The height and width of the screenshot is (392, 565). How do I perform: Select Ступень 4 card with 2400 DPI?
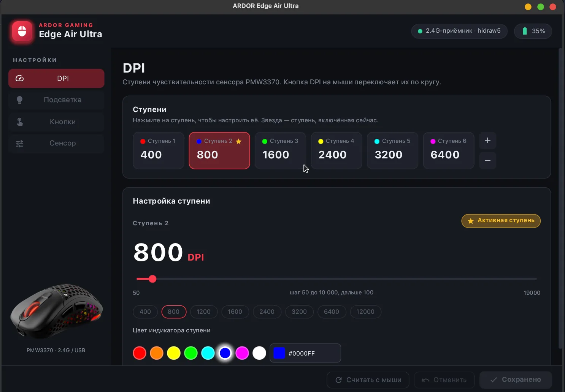336,150
